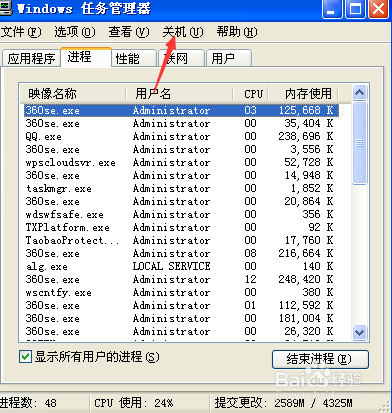The image size is (392, 413).
Task: Click the scroll down arrow of process list
Action: 360,332
